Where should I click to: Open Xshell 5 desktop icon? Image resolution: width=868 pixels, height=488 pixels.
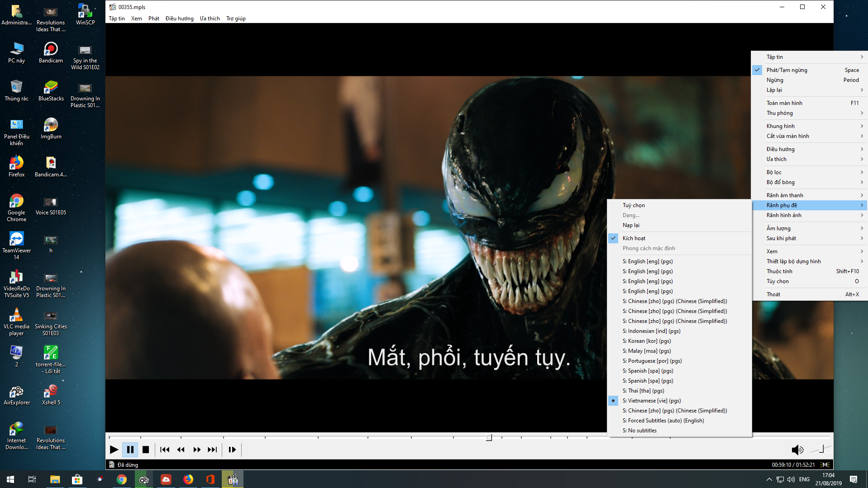tap(51, 395)
